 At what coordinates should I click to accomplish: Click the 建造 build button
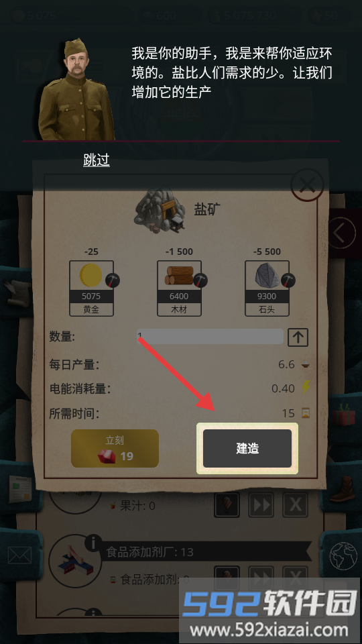click(247, 448)
